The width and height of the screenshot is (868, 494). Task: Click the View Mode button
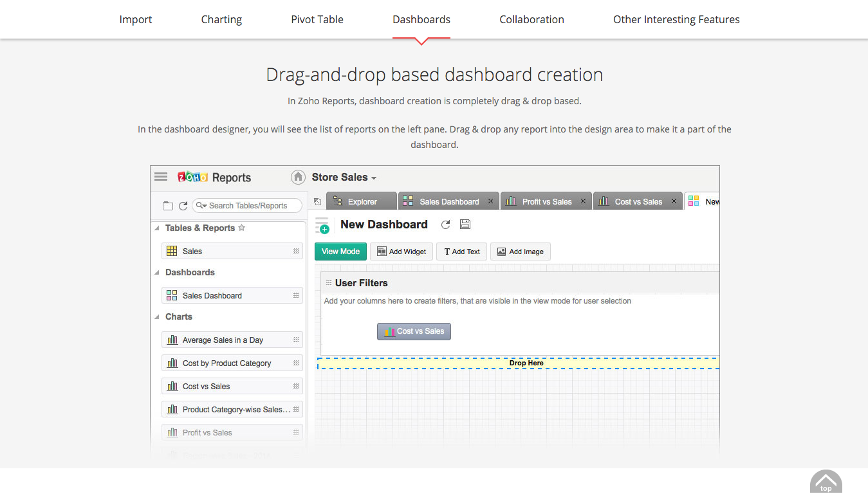click(x=341, y=252)
